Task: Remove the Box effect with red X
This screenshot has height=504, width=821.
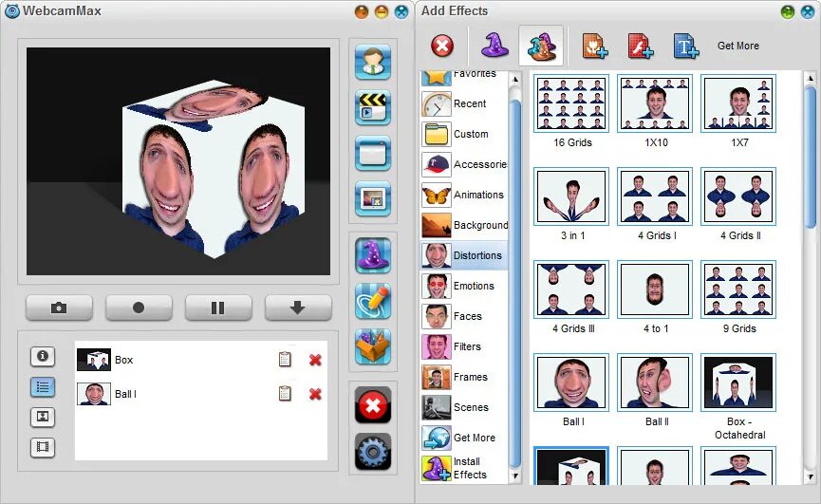Action: (315, 360)
